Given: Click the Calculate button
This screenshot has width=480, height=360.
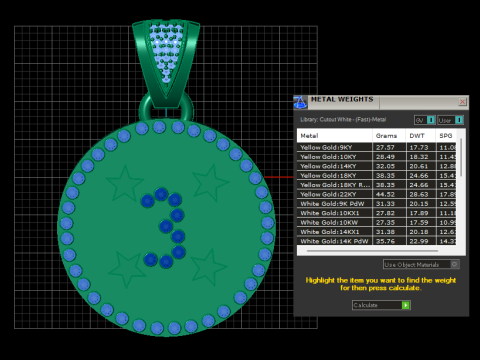Looking at the screenshot, I should coord(381,305).
